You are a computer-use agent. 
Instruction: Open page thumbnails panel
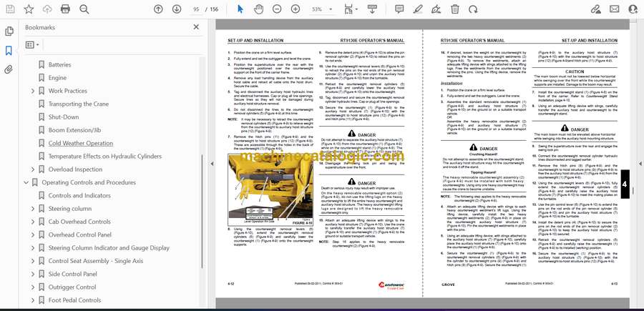pyautogui.click(x=9, y=31)
